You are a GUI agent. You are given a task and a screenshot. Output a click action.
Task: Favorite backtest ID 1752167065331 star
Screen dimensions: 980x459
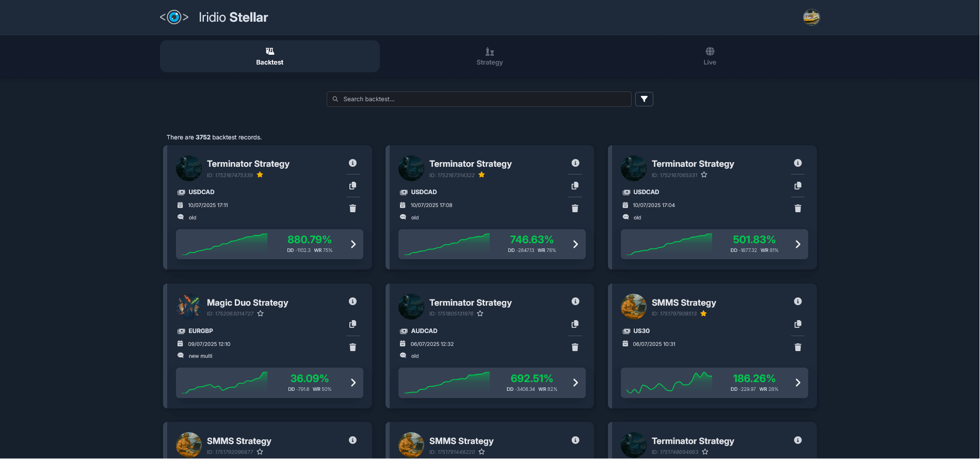[704, 175]
